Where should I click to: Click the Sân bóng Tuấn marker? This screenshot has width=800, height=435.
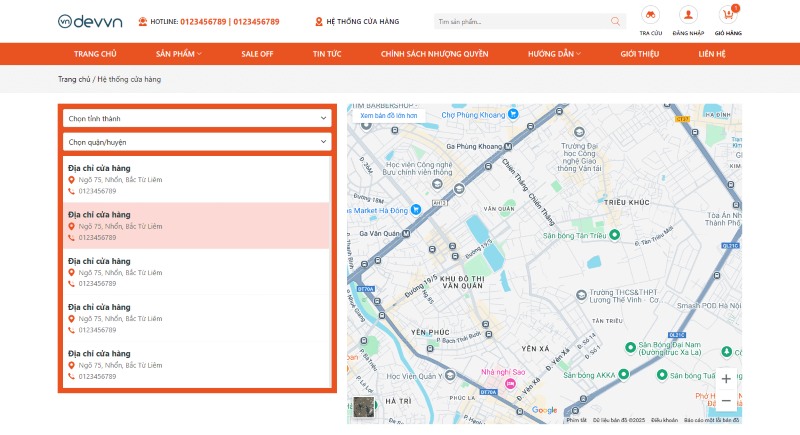(x=662, y=375)
